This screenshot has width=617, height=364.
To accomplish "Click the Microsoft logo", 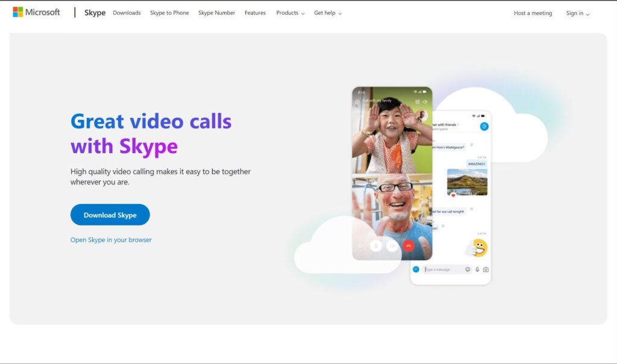I will [x=36, y=13].
